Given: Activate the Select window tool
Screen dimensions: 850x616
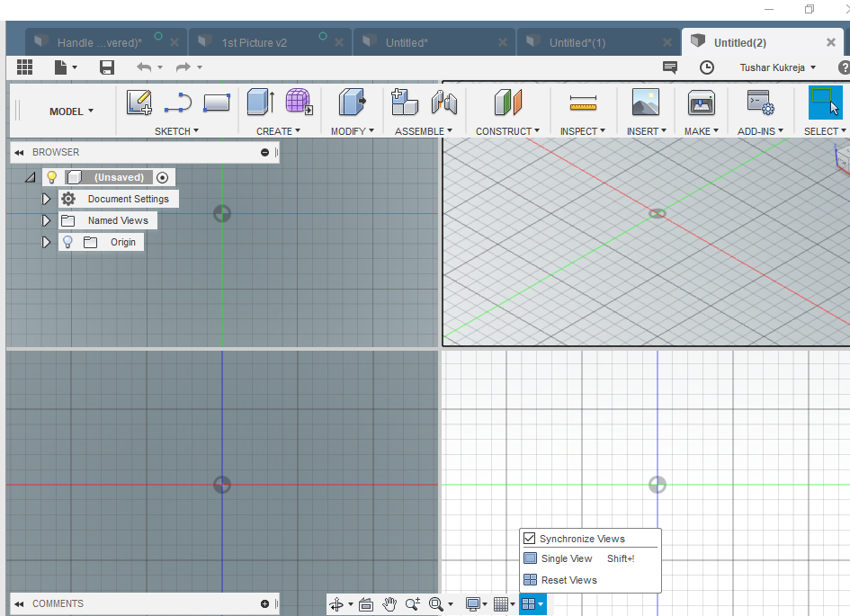Looking at the screenshot, I should tap(826, 103).
